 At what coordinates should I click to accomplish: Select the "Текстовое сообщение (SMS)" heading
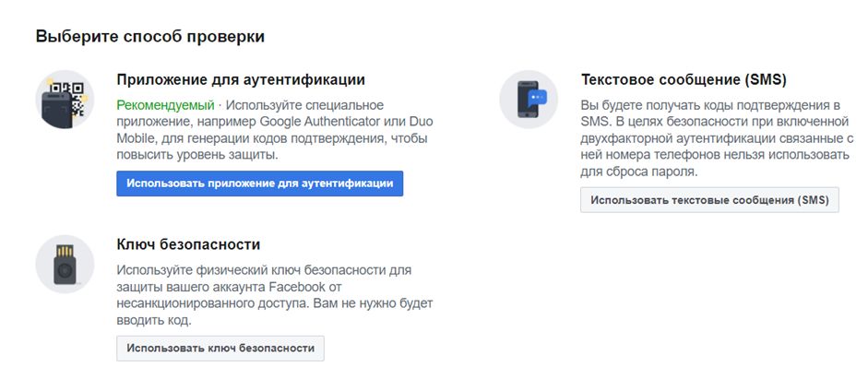pyautogui.click(x=684, y=79)
